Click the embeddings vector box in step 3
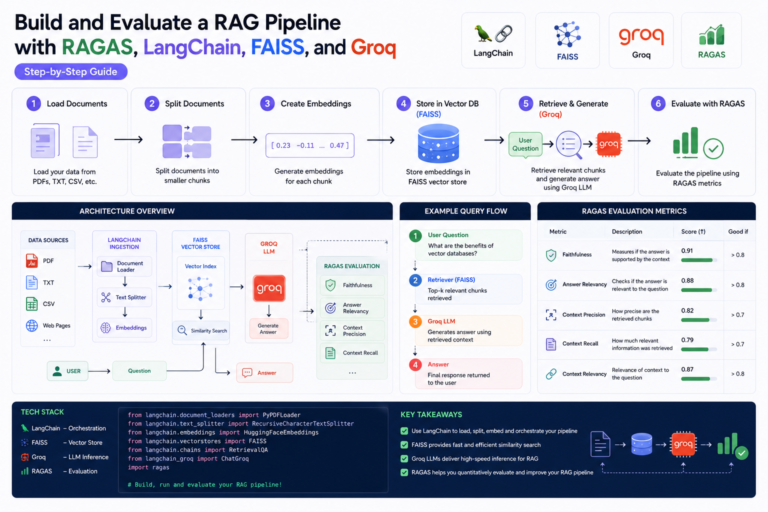This screenshot has height=512, width=768. (x=310, y=146)
